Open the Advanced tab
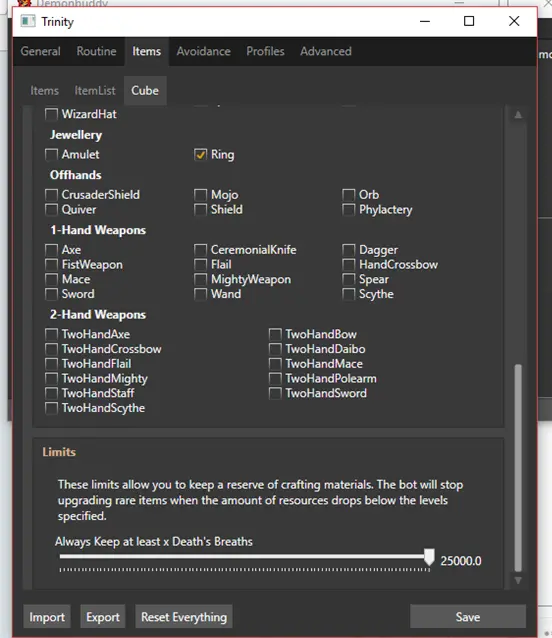Screen dimensions: 552x638 pos(326,51)
